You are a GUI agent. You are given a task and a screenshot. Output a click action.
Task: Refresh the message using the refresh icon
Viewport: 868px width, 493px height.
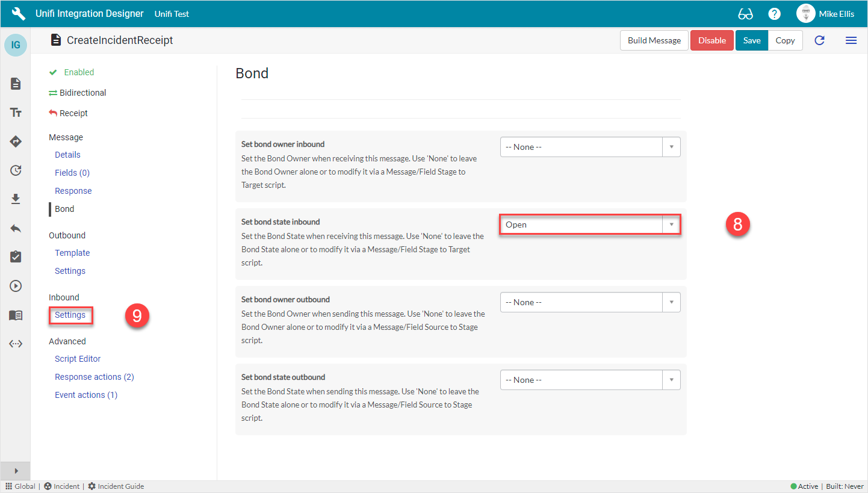click(819, 40)
